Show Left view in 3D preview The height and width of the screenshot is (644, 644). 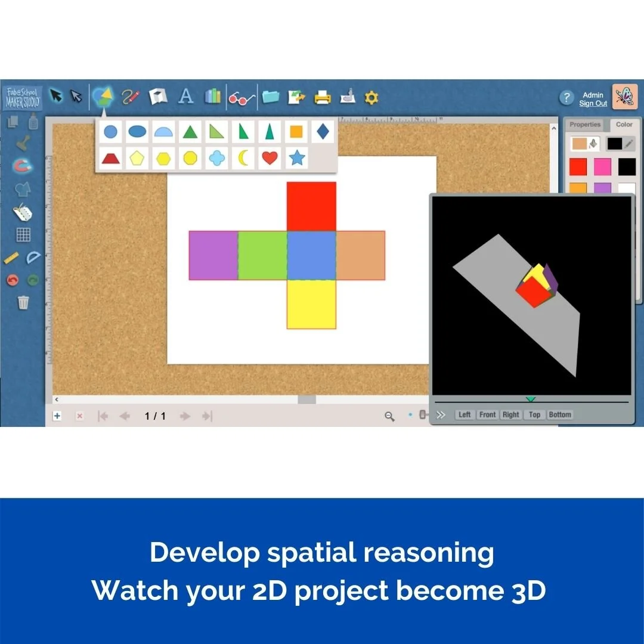coord(465,415)
